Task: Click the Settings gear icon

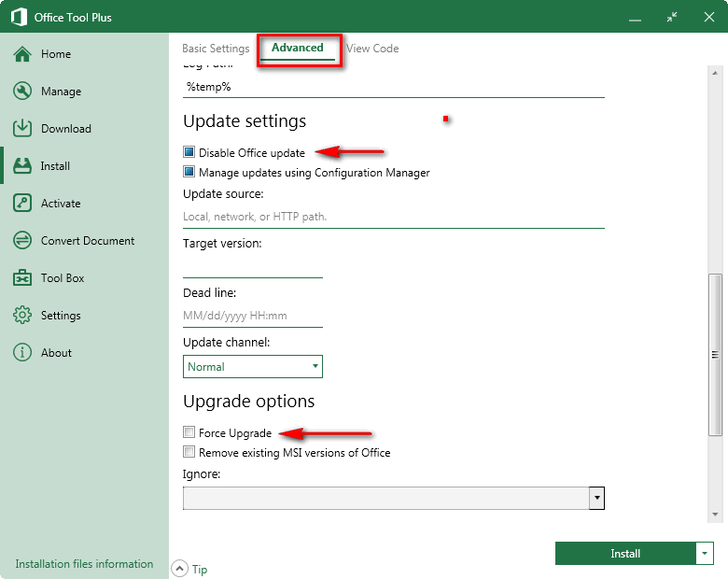Action: click(x=22, y=315)
